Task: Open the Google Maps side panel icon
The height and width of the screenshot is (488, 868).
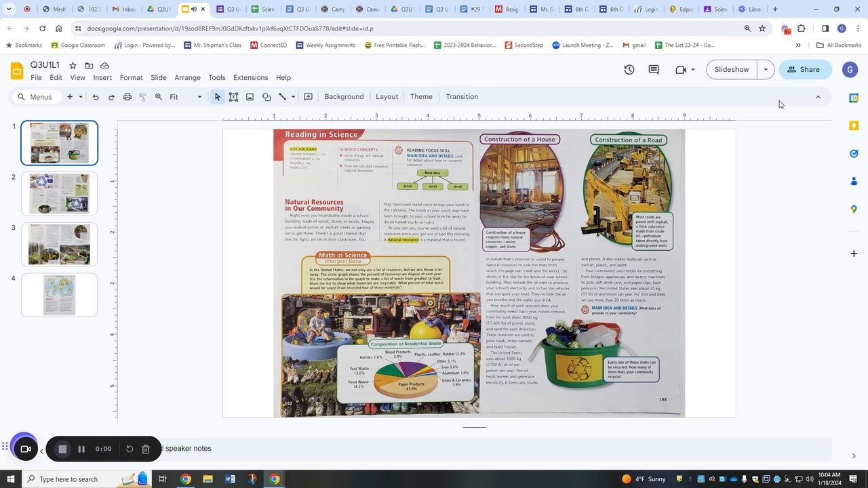Action: [x=854, y=209]
